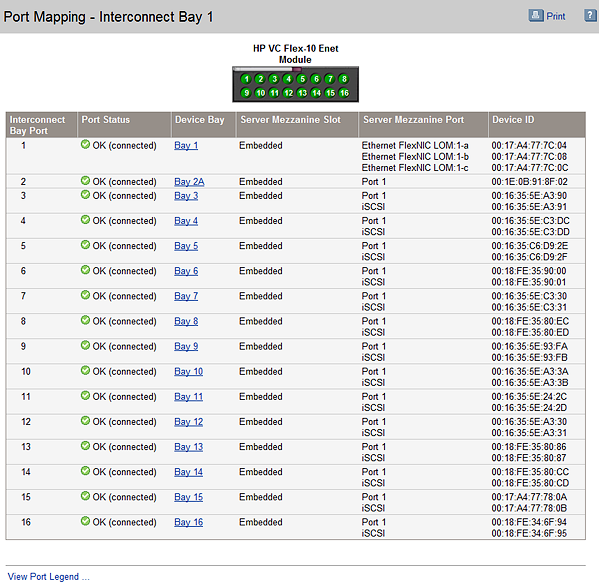The width and height of the screenshot is (599, 584).
Task: Click OK status icon for port 12 row
Action: point(86,421)
